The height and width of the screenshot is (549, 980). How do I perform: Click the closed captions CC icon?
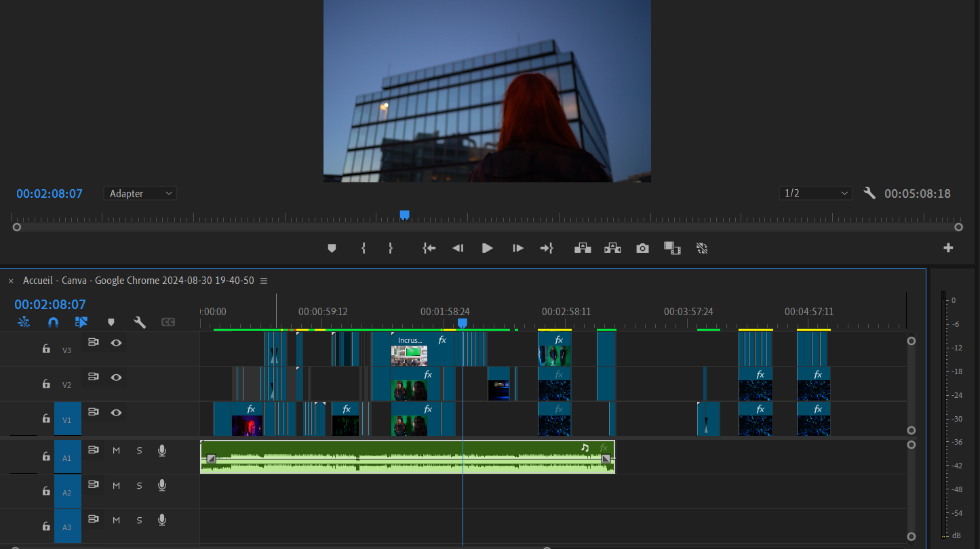(x=168, y=322)
